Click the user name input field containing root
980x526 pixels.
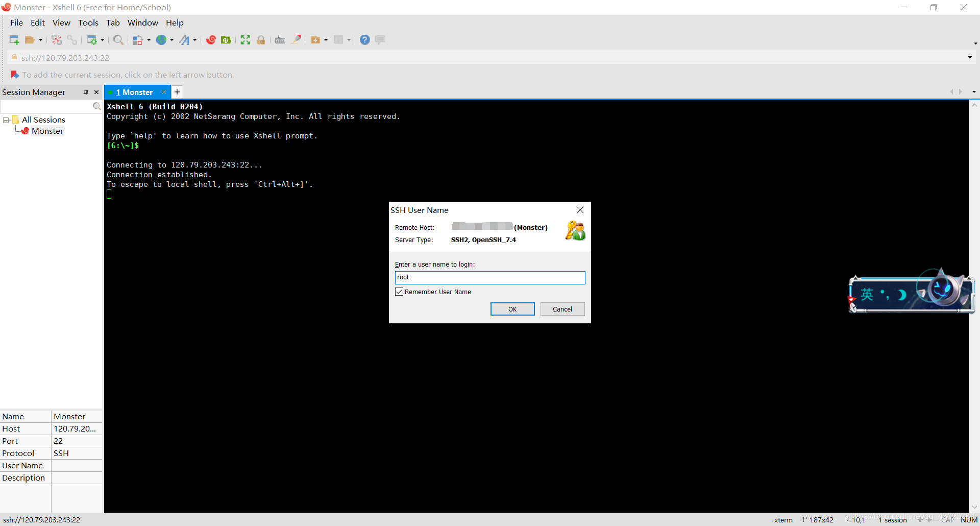(x=490, y=277)
